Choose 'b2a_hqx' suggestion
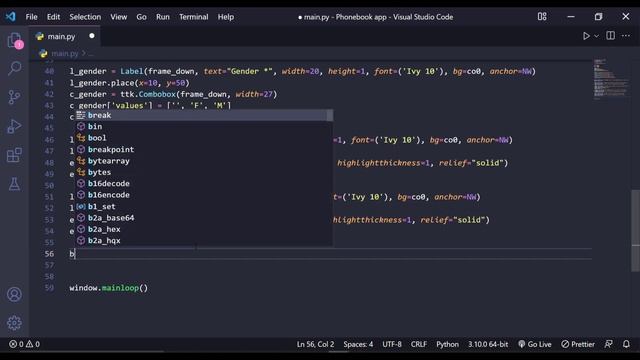 pyautogui.click(x=203, y=241)
